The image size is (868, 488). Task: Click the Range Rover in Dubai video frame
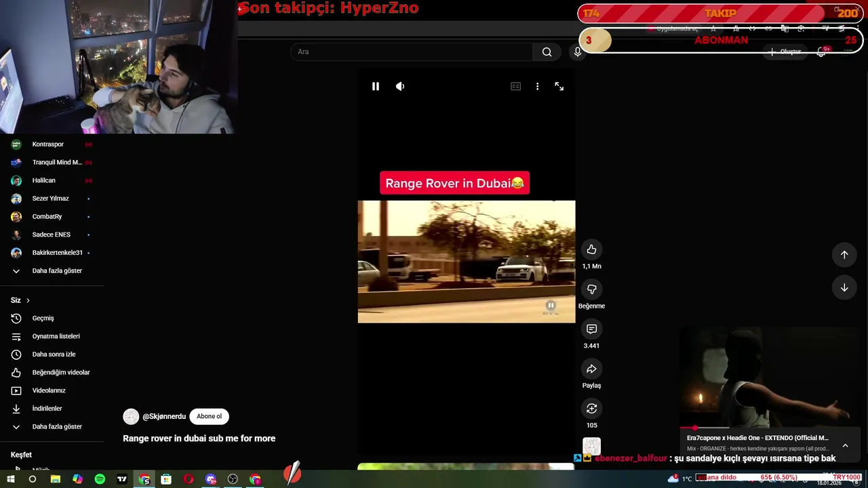tap(467, 262)
